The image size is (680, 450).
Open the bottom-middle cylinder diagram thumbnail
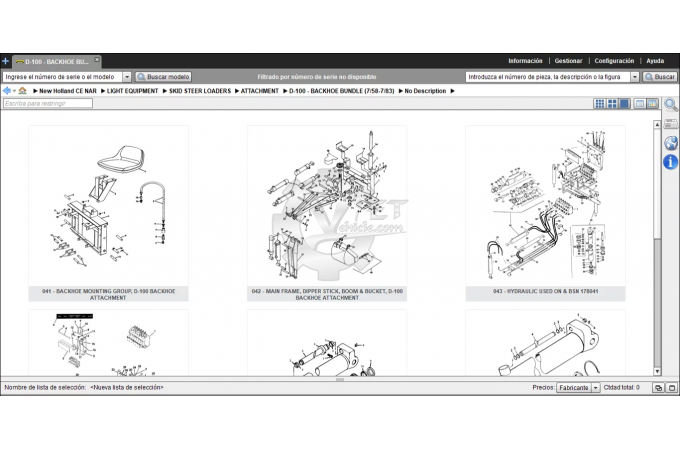327,343
